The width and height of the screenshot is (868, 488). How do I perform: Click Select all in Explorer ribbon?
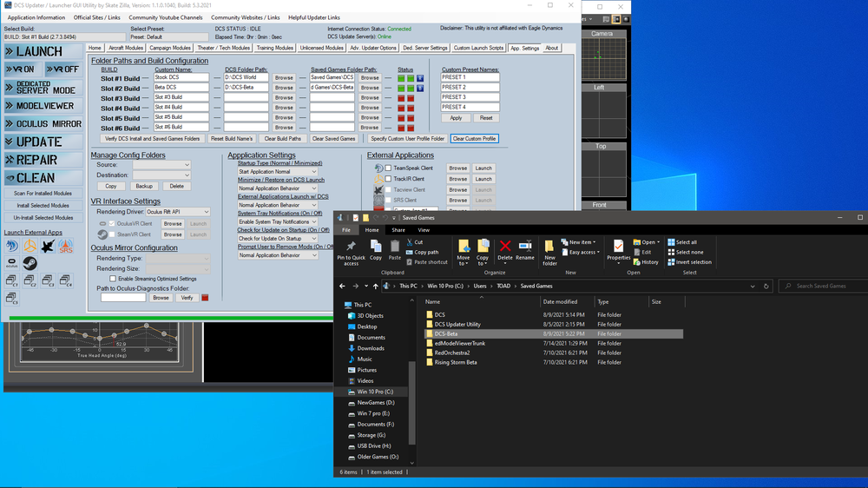point(682,242)
